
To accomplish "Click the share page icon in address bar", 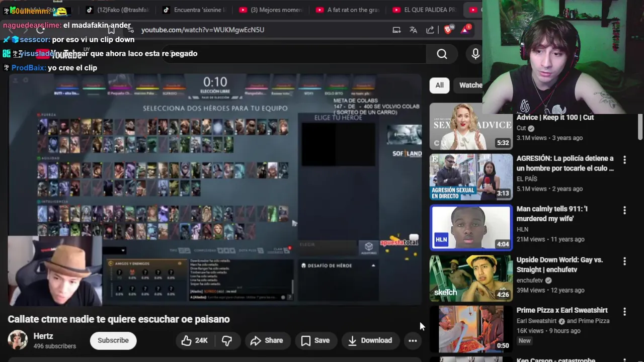I will pos(430,30).
